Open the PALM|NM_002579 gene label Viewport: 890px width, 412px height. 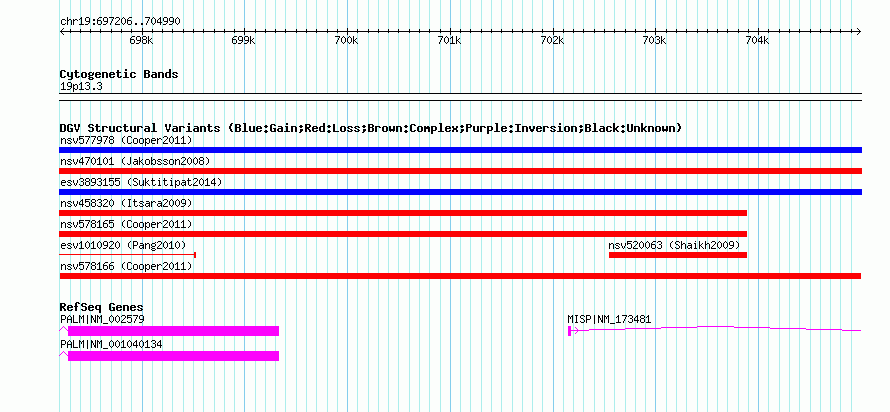(102, 319)
